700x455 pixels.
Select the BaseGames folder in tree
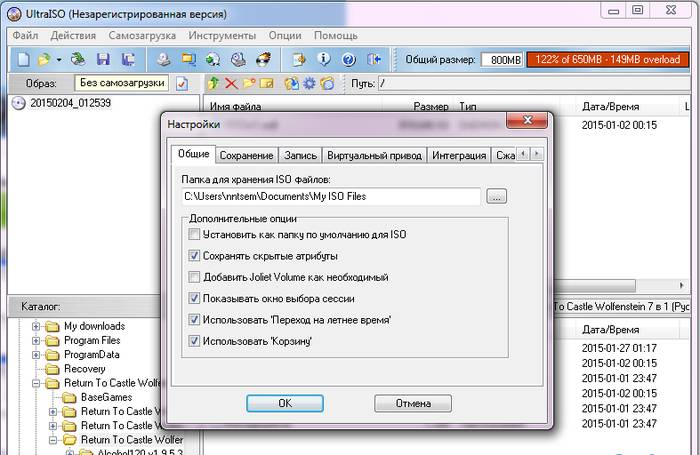(x=106, y=397)
